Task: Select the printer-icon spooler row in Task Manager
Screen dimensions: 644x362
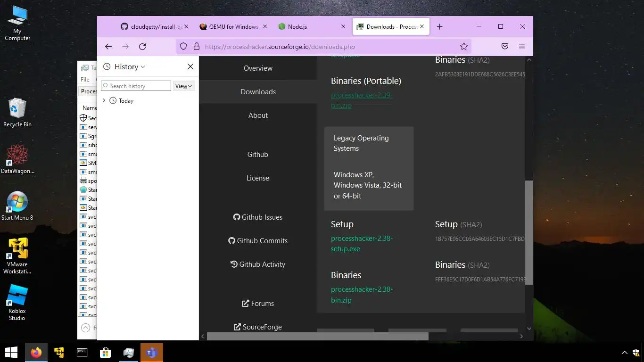Action: point(88,181)
